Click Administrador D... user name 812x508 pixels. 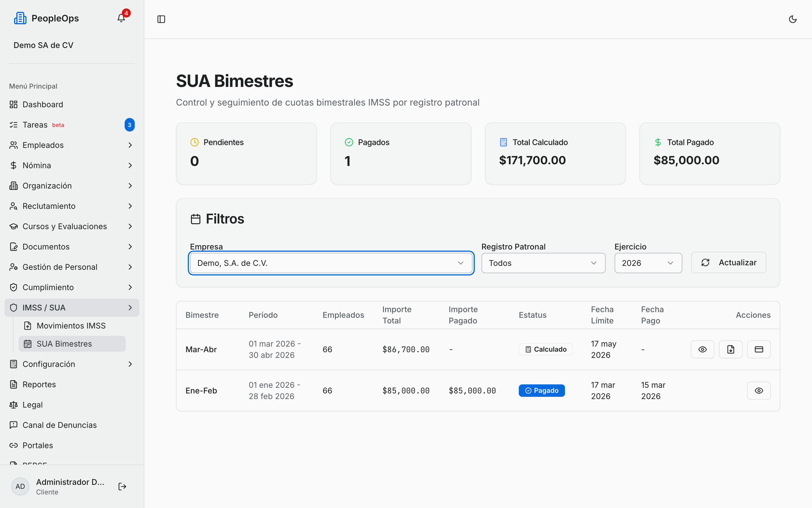point(70,482)
